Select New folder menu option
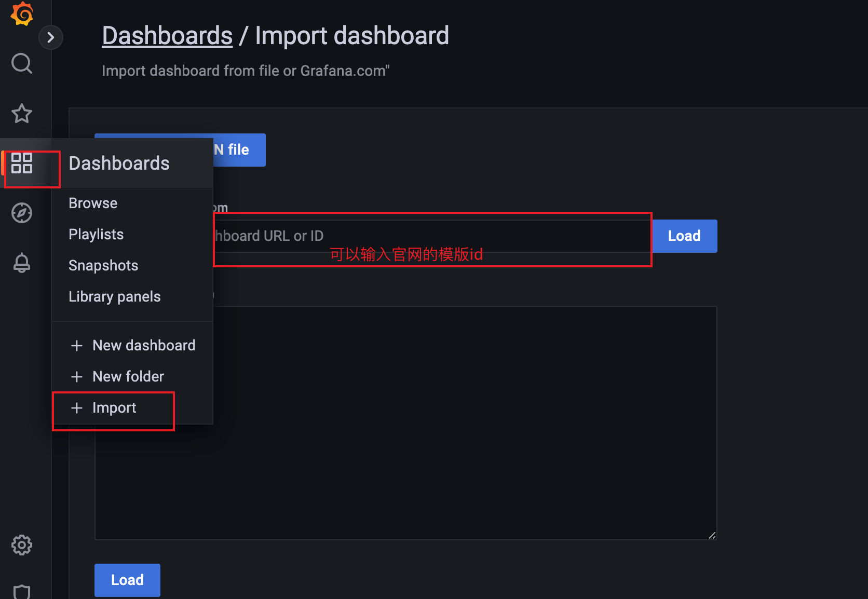Viewport: 868px width, 599px height. click(x=128, y=376)
